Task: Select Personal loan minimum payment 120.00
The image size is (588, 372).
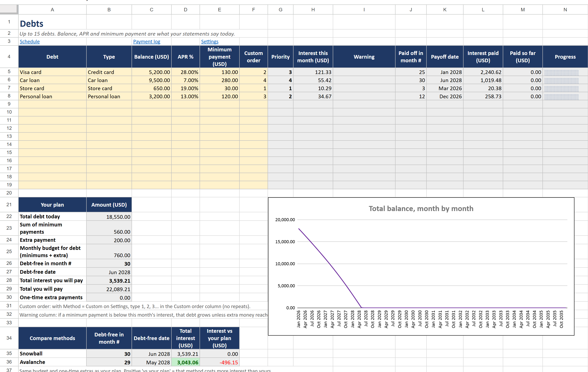Action: 219,96
